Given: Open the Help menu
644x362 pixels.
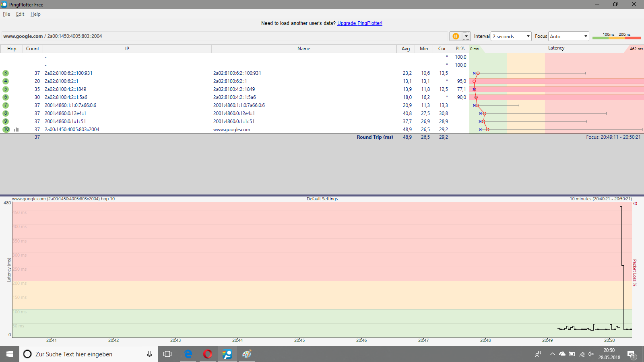Looking at the screenshot, I should pyautogui.click(x=35, y=14).
